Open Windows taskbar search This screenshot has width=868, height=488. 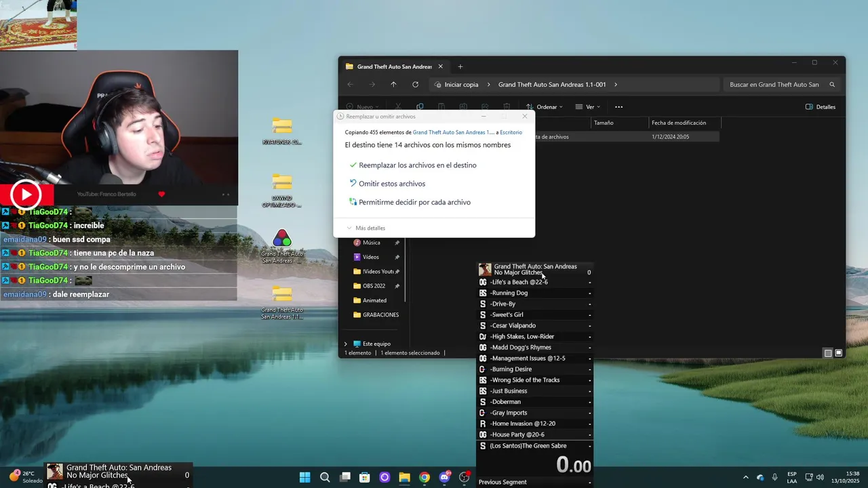click(x=325, y=477)
